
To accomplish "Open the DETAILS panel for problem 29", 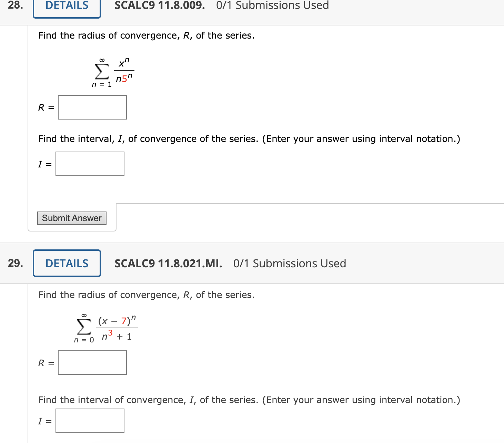I will tap(66, 263).
